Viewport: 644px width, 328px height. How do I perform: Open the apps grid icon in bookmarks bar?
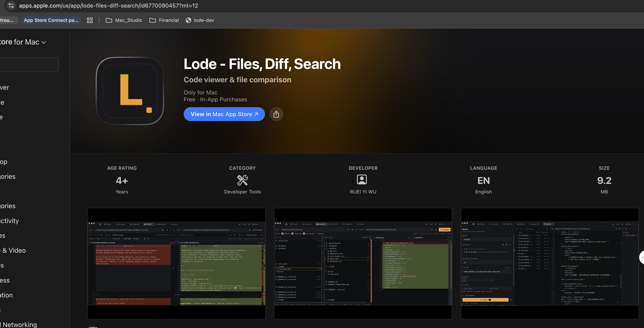pyautogui.click(x=90, y=20)
